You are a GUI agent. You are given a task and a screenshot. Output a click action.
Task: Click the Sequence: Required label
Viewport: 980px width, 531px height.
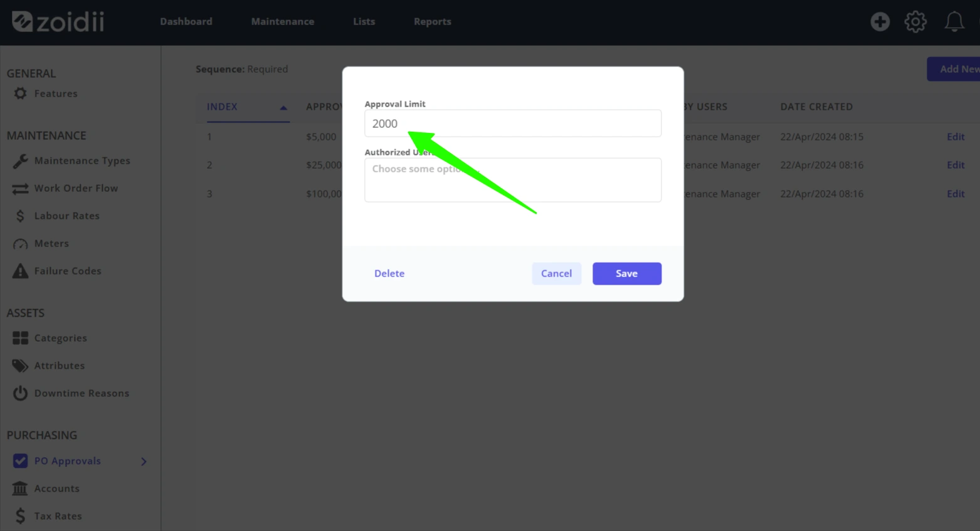[x=242, y=69]
